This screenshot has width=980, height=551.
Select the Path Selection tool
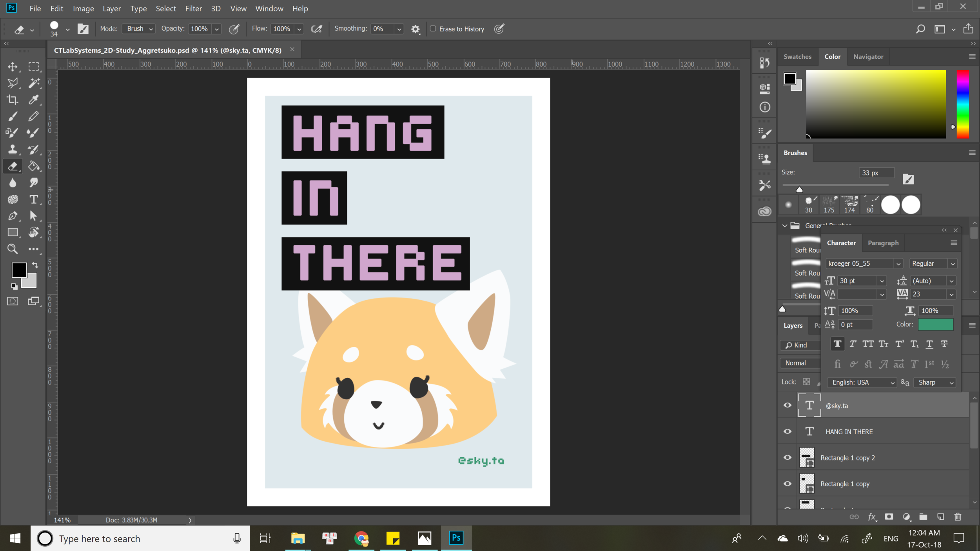pos(34,216)
